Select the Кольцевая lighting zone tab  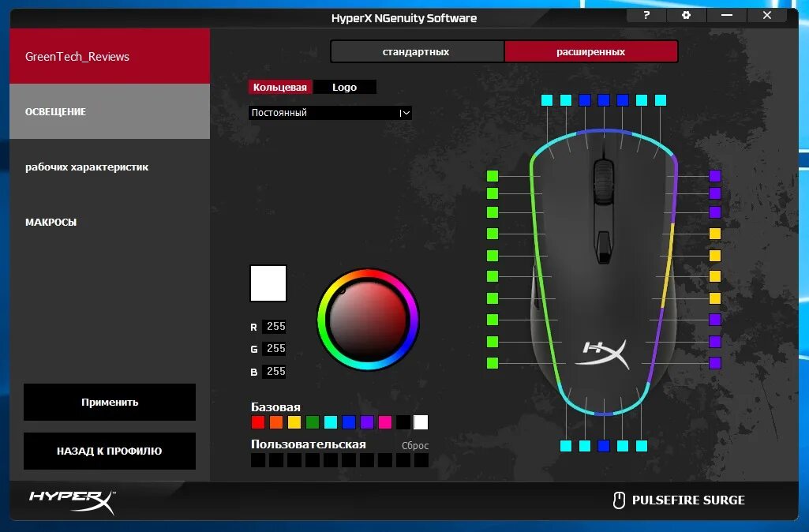(x=280, y=87)
